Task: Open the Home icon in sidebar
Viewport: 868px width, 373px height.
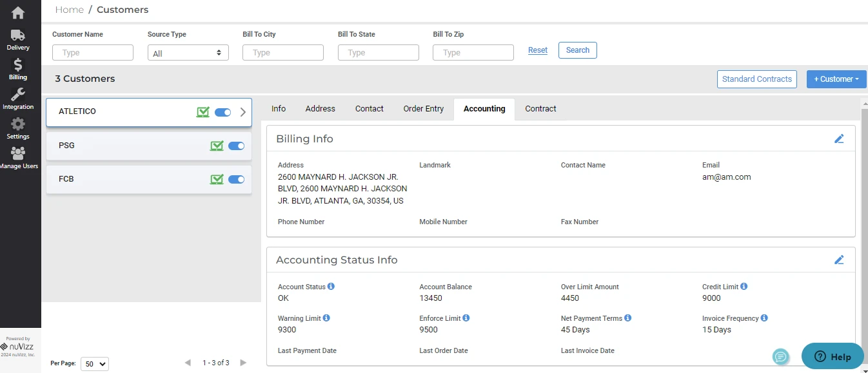Action: (18, 12)
